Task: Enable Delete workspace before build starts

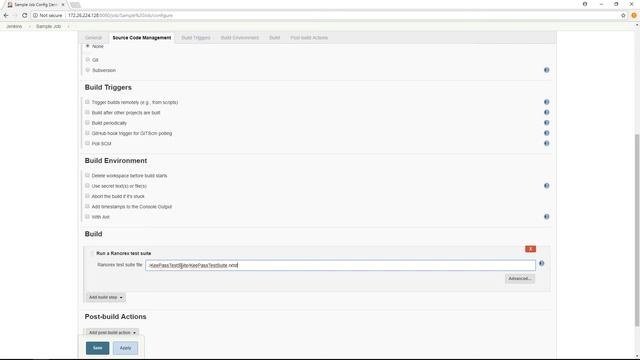Action: pyautogui.click(x=87, y=176)
